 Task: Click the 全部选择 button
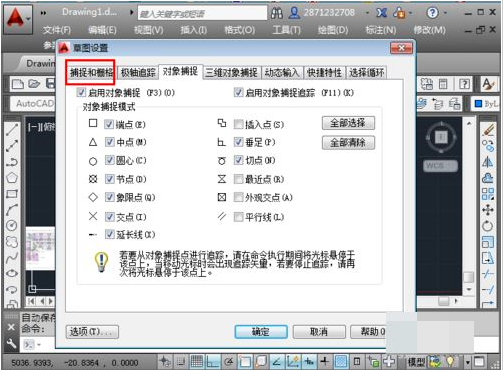(x=348, y=123)
